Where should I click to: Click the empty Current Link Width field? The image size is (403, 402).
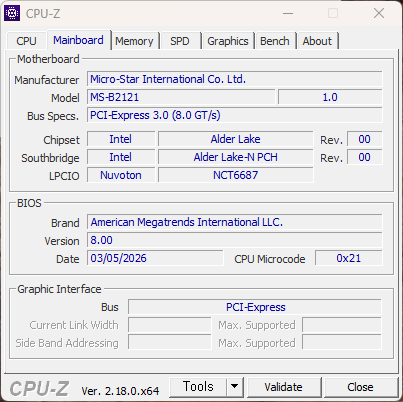click(x=170, y=325)
